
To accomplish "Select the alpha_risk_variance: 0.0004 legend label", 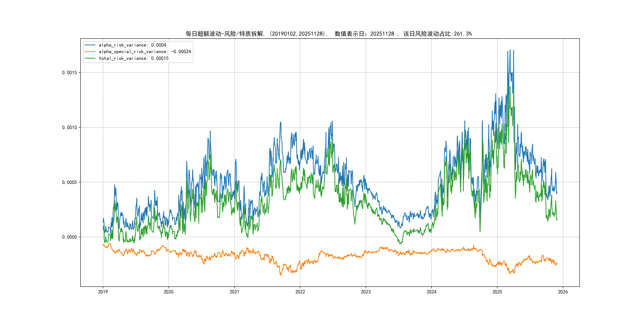I will (132, 45).
